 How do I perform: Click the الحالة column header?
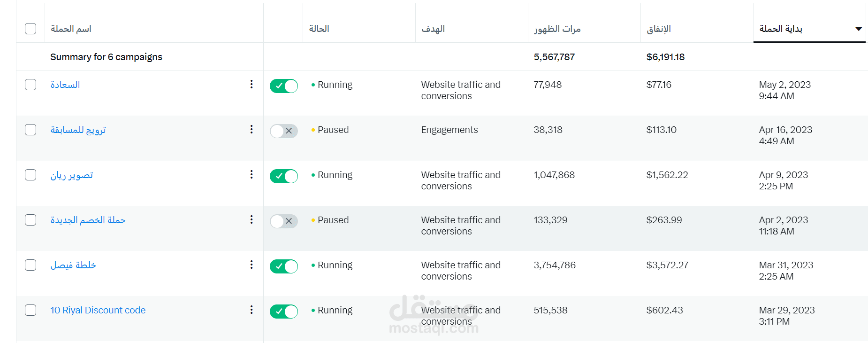pos(319,29)
